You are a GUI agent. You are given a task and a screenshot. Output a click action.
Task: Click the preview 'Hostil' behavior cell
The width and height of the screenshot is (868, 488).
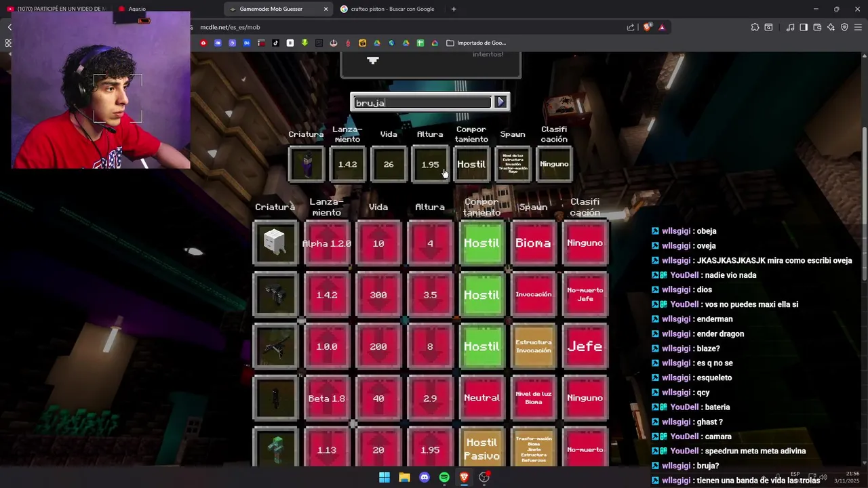coord(471,164)
